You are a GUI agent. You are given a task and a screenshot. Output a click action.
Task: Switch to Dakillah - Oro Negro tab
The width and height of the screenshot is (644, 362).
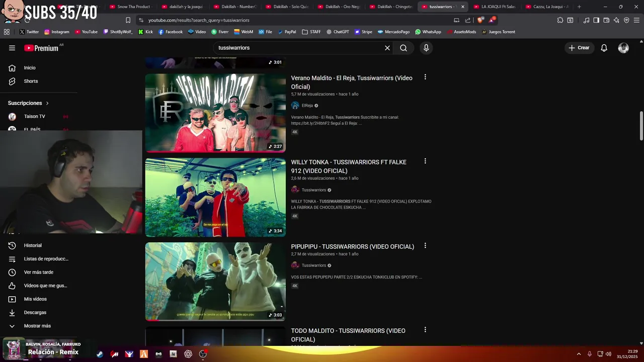[338, 7]
